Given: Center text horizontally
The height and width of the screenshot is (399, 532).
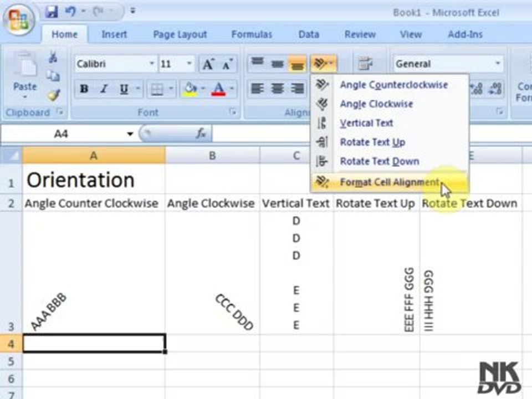Looking at the screenshot, I should point(277,89).
